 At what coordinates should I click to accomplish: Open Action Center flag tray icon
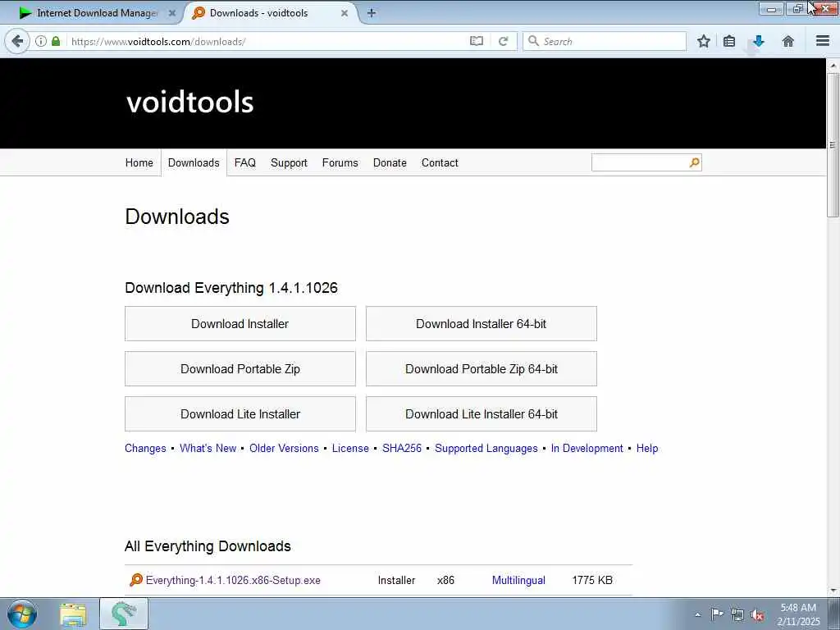click(x=717, y=614)
